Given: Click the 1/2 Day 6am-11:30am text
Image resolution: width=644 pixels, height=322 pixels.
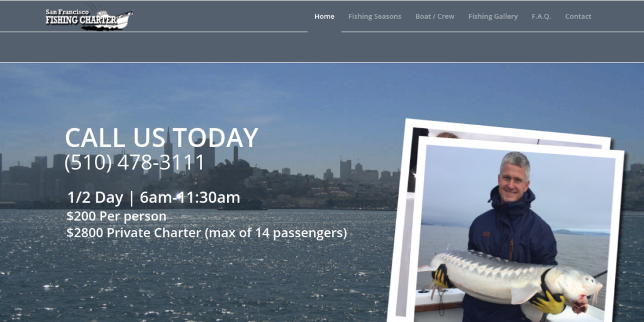Looking at the screenshot, I should click(153, 197).
